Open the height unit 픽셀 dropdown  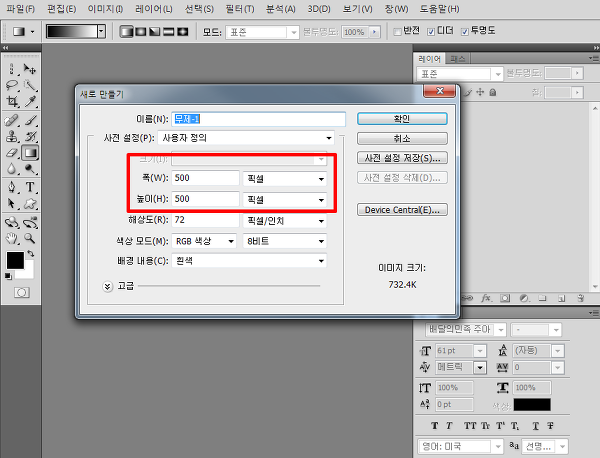pyautogui.click(x=285, y=200)
